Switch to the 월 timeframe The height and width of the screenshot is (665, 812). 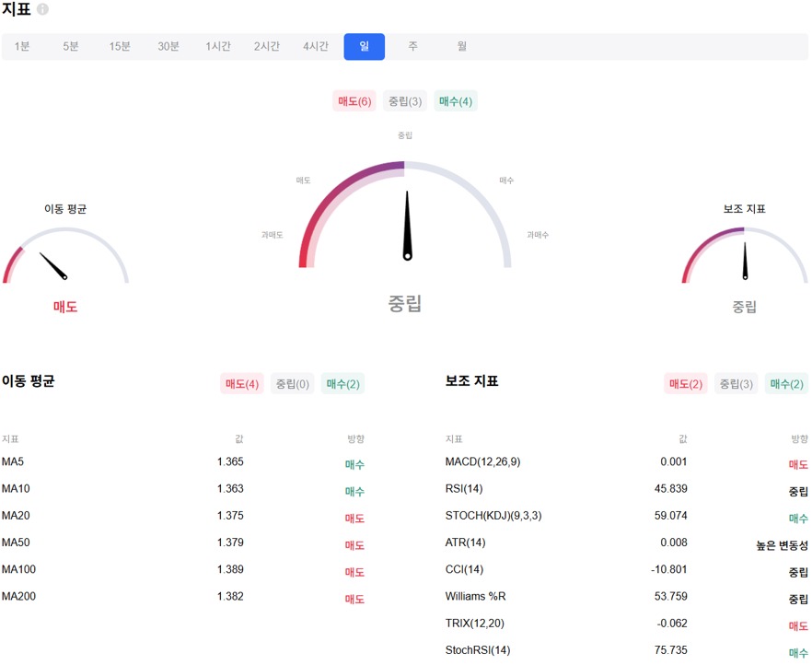pyautogui.click(x=461, y=46)
